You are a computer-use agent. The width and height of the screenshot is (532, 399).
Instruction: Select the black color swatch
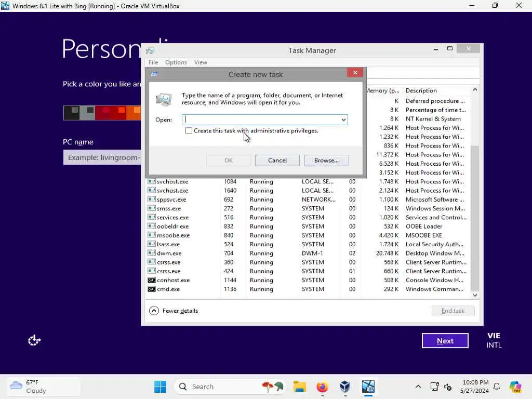72,113
